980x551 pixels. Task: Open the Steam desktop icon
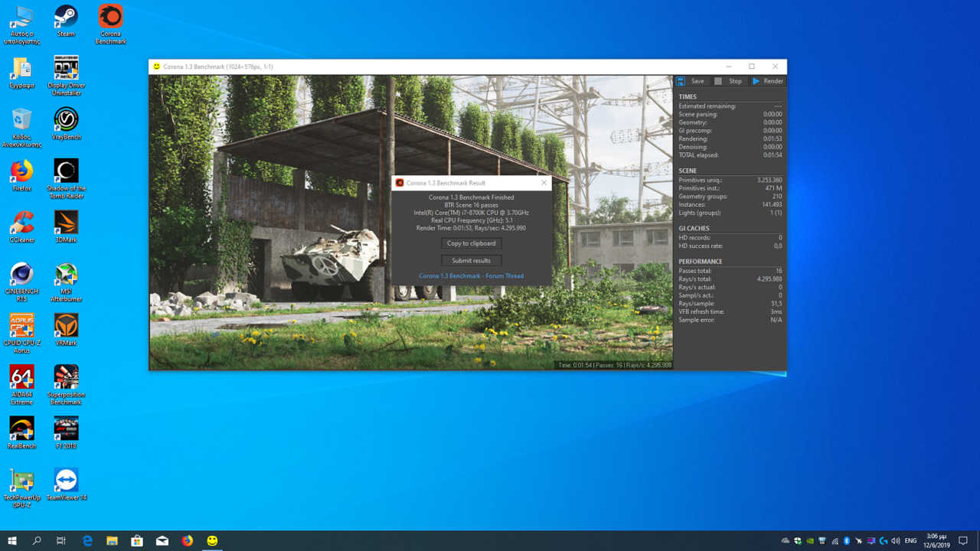[66, 21]
